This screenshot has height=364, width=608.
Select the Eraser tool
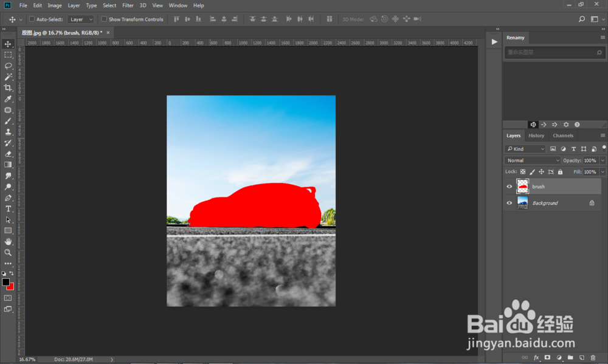pyautogui.click(x=8, y=154)
